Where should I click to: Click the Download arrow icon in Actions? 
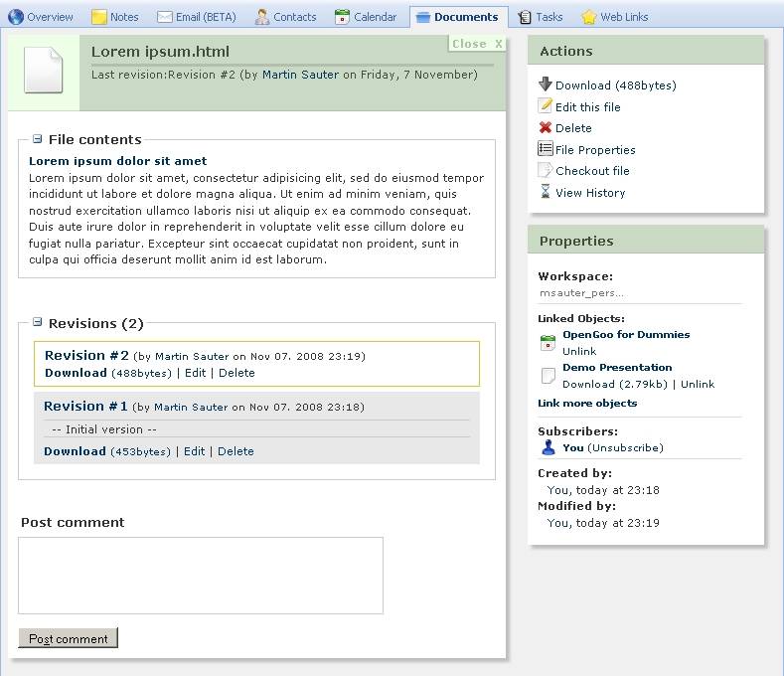(x=545, y=84)
